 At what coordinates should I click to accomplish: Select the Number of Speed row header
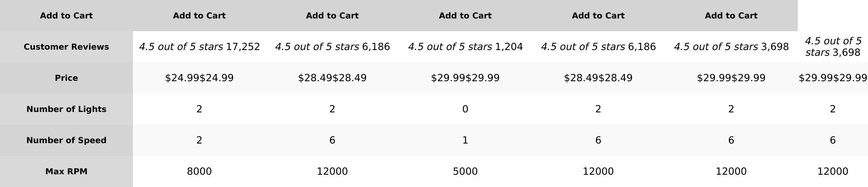(66, 140)
